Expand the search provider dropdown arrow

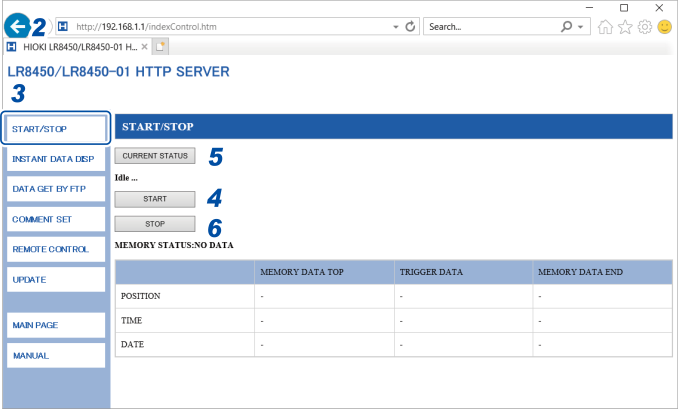581,27
